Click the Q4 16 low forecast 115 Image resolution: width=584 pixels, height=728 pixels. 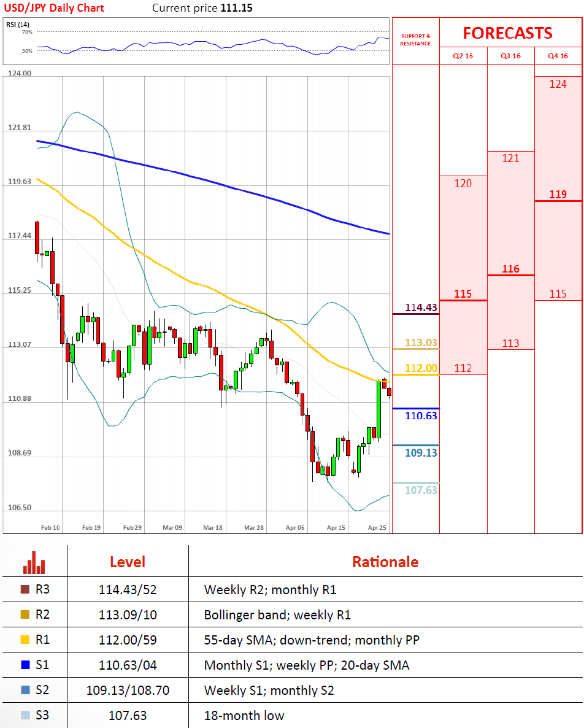558,294
